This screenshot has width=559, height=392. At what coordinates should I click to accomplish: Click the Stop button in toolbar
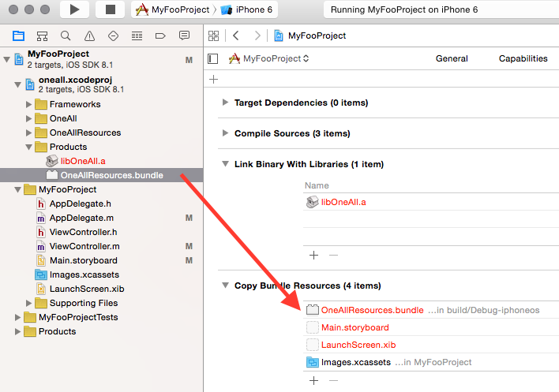pyautogui.click(x=111, y=9)
